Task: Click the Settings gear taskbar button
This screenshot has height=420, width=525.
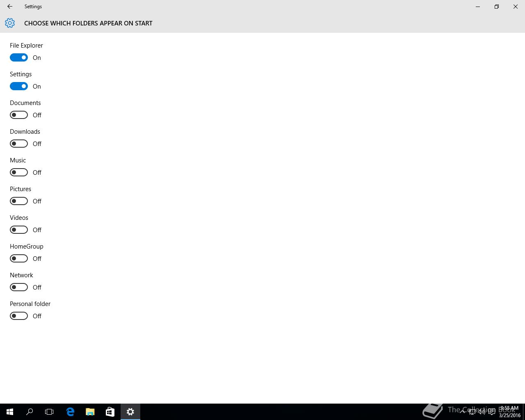Action: tap(130, 412)
